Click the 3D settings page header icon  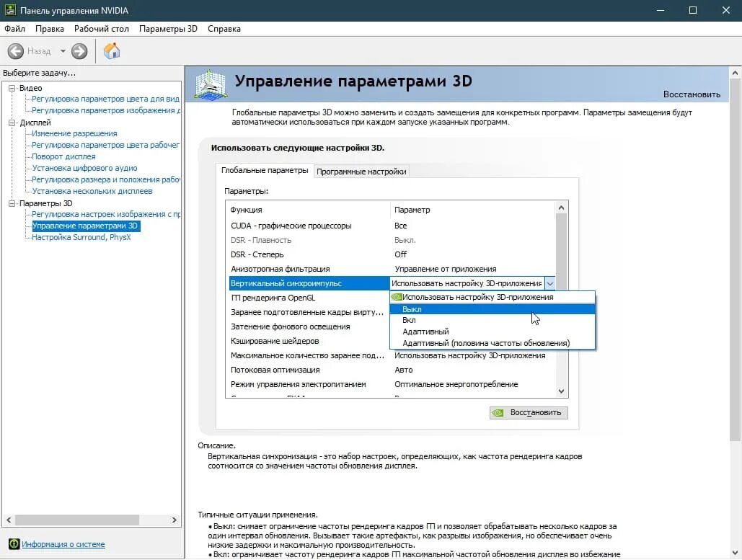click(210, 84)
